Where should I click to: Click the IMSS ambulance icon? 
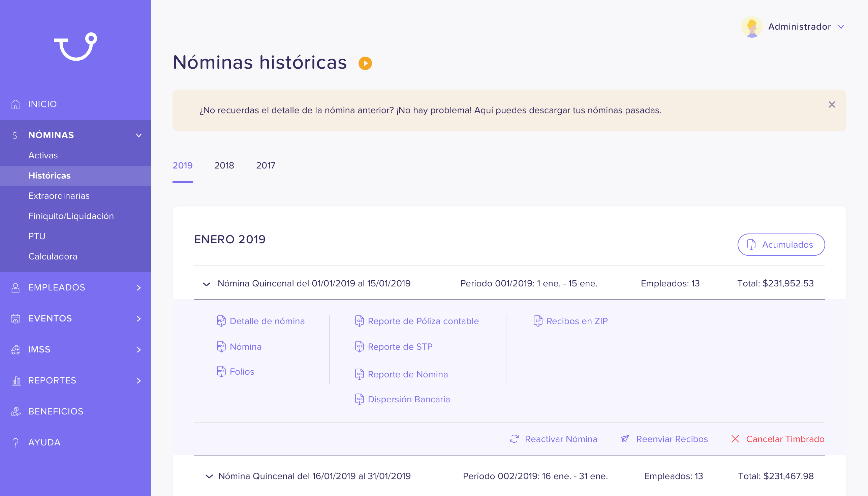pyautogui.click(x=15, y=349)
